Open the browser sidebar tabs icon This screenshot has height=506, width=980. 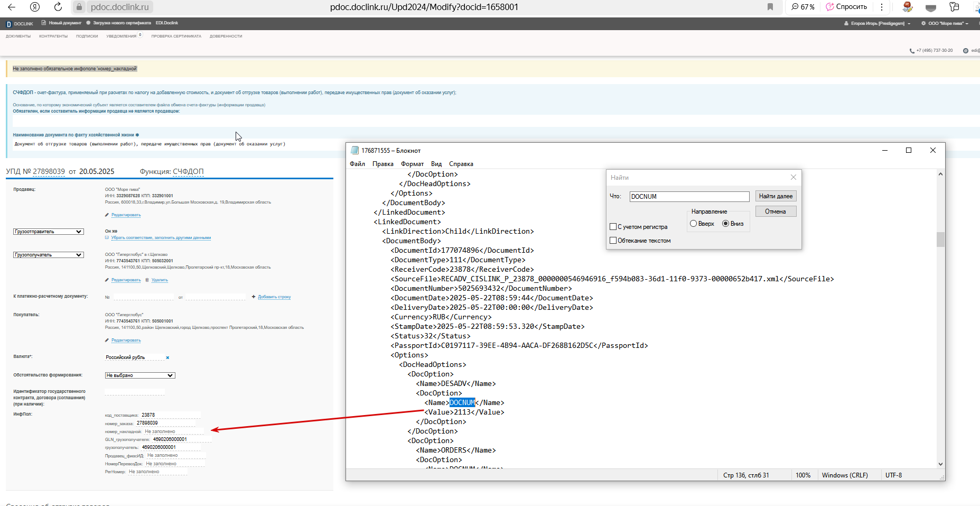tap(954, 7)
